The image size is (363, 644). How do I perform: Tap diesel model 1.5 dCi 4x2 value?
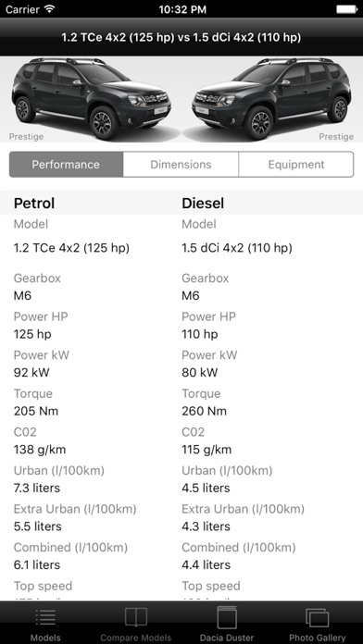(237, 248)
